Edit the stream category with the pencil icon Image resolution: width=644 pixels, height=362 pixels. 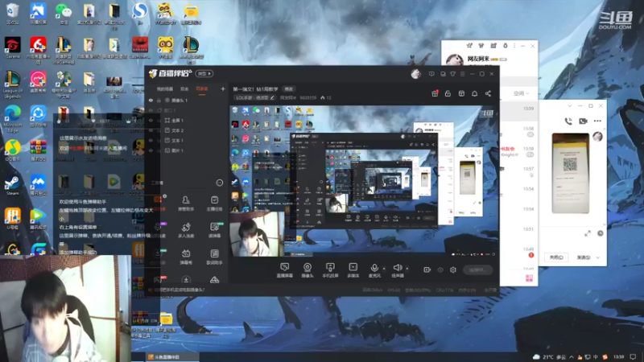(272, 97)
